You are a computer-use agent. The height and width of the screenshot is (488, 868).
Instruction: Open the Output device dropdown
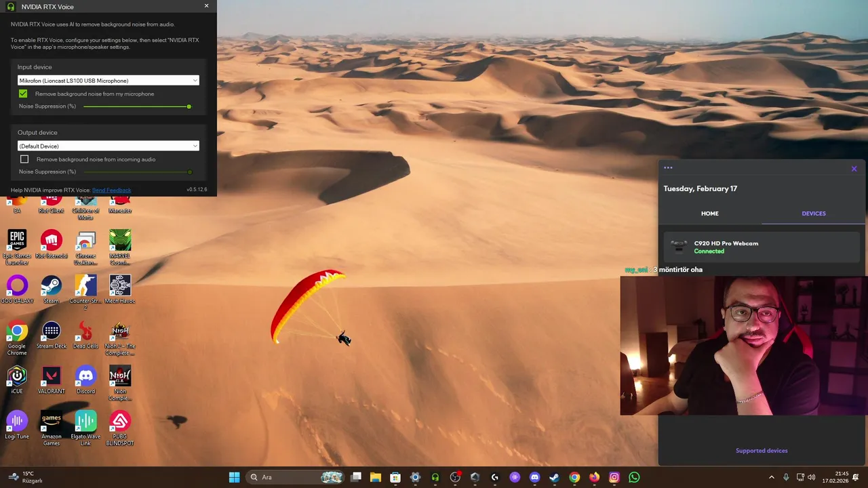pos(108,146)
